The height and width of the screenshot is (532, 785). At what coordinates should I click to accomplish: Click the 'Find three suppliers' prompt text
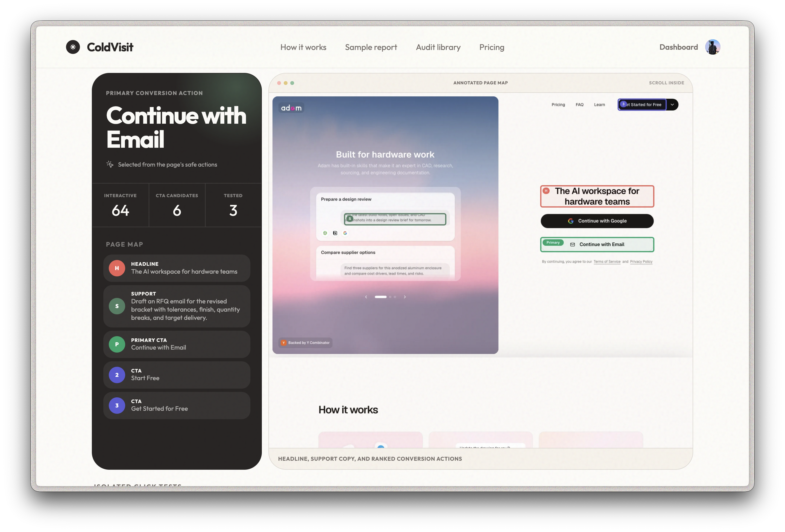(x=393, y=271)
